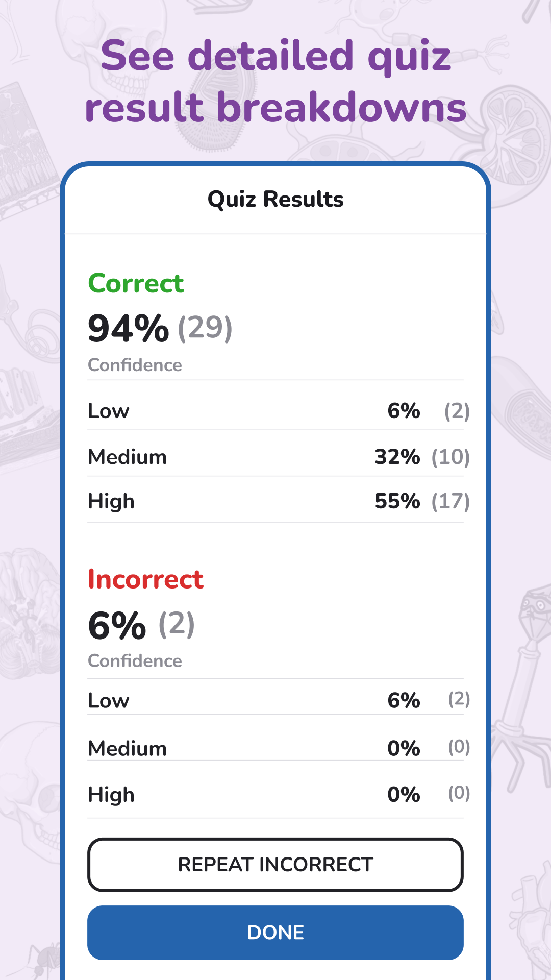Select the High confidence row under Correct
Image resolution: width=551 pixels, height=980 pixels.
pyautogui.click(x=275, y=501)
